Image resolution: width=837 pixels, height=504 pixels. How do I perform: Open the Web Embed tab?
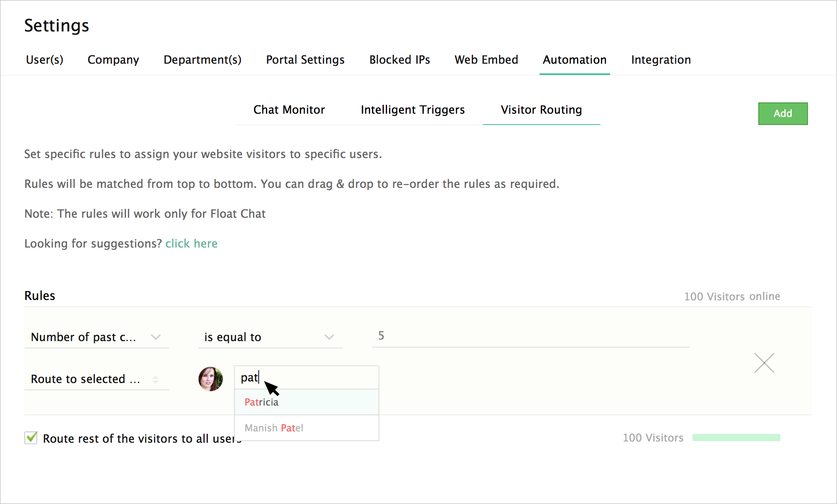pyautogui.click(x=486, y=60)
